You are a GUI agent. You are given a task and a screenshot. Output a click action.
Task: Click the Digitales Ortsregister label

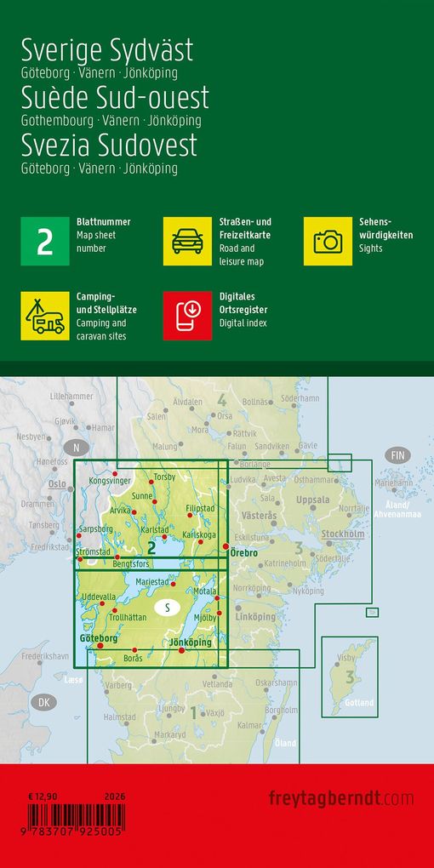tap(244, 303)
